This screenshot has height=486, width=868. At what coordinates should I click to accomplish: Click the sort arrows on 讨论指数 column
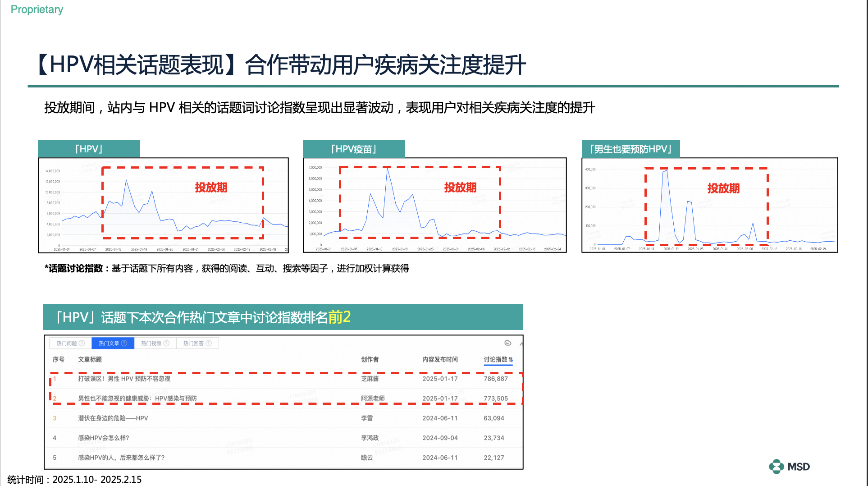point(511,360)
